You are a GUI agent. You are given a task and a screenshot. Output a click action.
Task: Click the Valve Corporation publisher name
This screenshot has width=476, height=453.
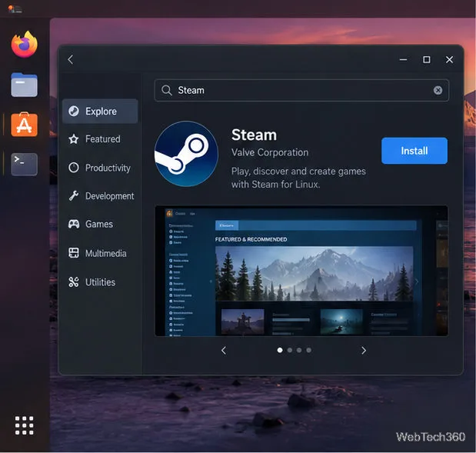270,152
